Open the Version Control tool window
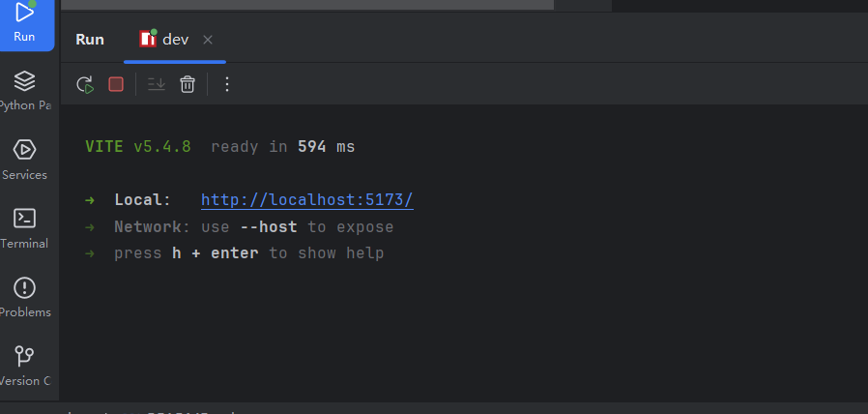 tap(24, 365)
